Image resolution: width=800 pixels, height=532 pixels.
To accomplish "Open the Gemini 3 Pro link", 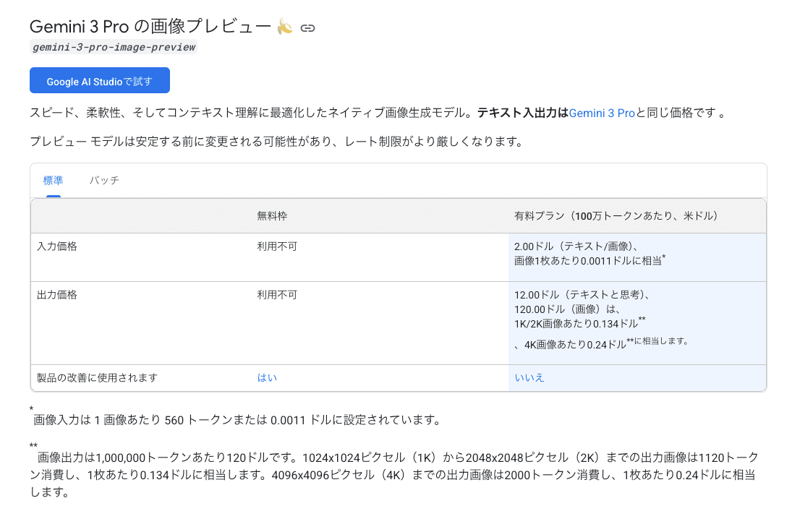I will 601,112.
